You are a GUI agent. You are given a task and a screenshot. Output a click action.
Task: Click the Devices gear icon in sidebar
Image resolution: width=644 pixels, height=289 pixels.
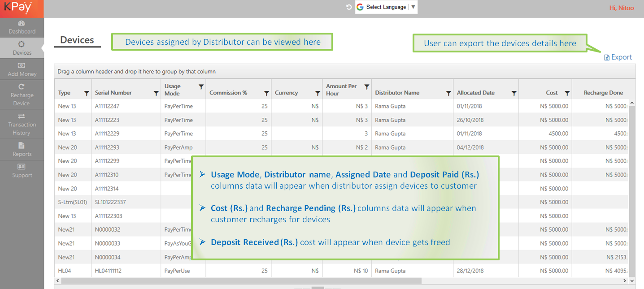pos(22,44)
